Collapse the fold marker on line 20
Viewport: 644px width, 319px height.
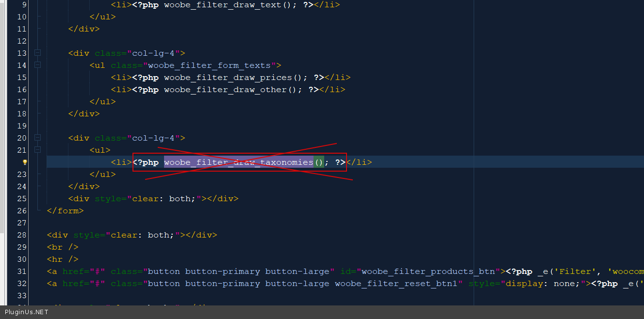[37, 138]
